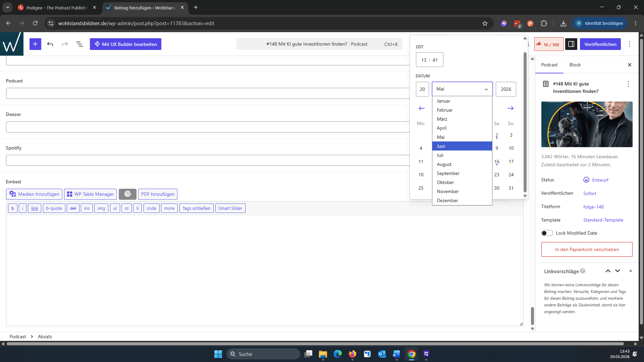
Task: Click the date picker vertical scrollbar
Action: (x=525, y=122)
